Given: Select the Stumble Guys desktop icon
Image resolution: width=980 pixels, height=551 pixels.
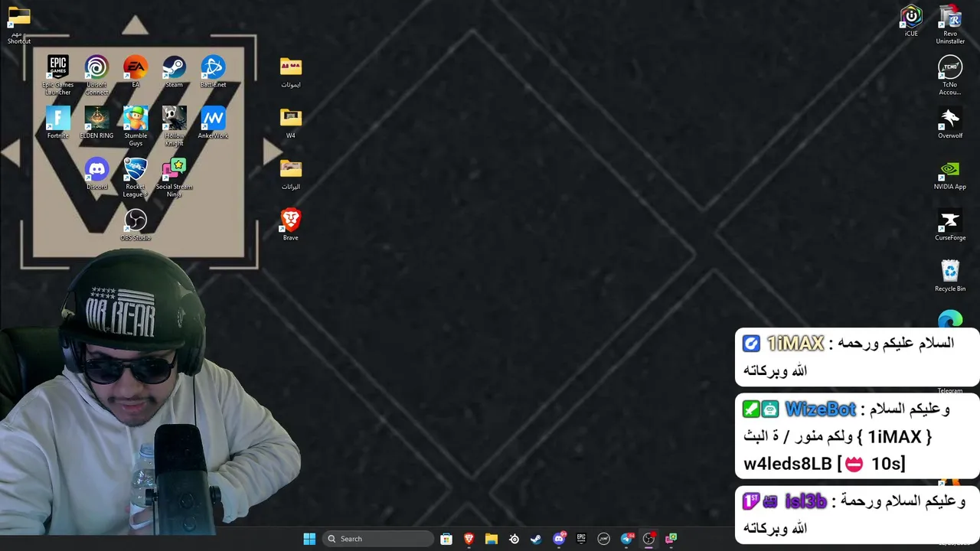Looking at the screenshot, I should click(x=136, y=126).
